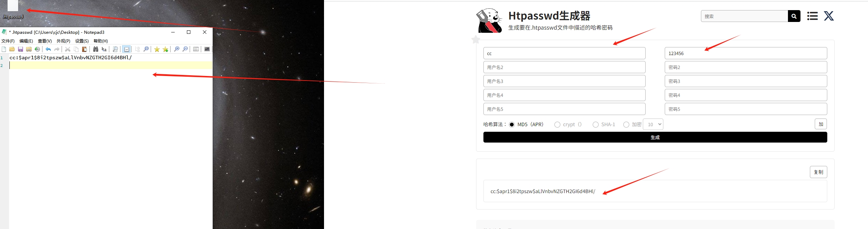Click the 用户名4 input field
The image size is (868, 229).
(x=564, y=95)
